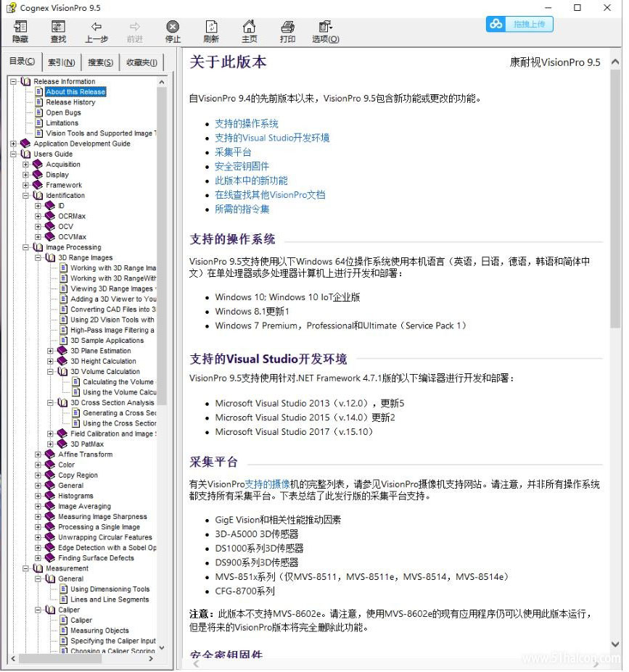Click the Color book icon

(50, 465)
